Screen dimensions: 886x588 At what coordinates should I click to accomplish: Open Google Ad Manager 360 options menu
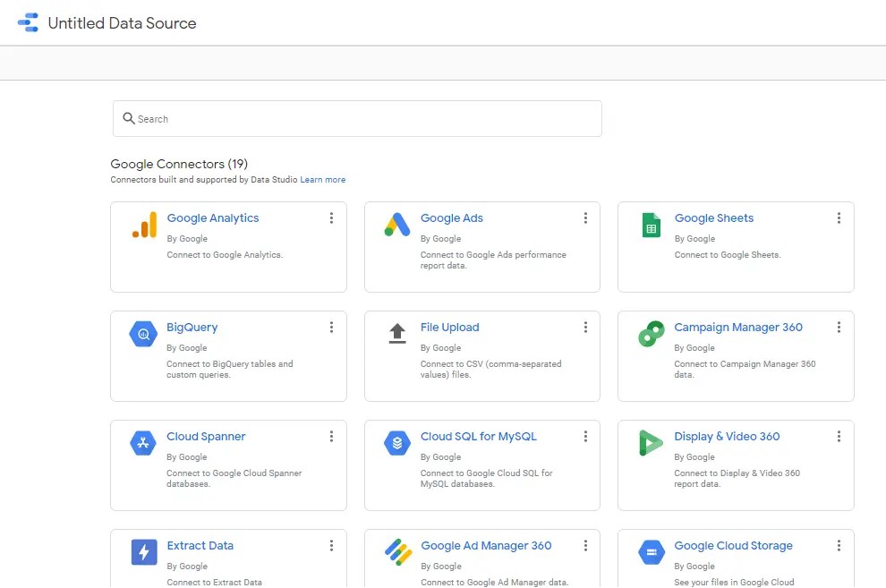[585, 545]
